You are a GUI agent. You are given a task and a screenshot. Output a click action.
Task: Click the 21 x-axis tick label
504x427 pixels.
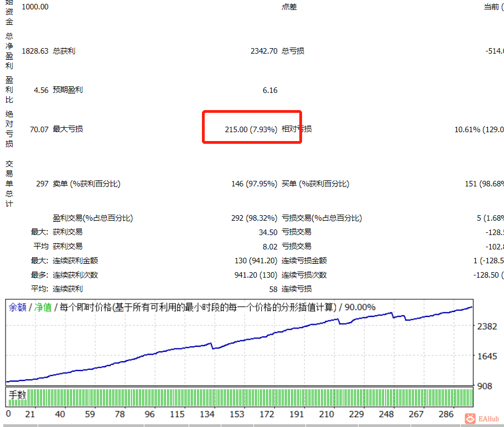[30, 414]
